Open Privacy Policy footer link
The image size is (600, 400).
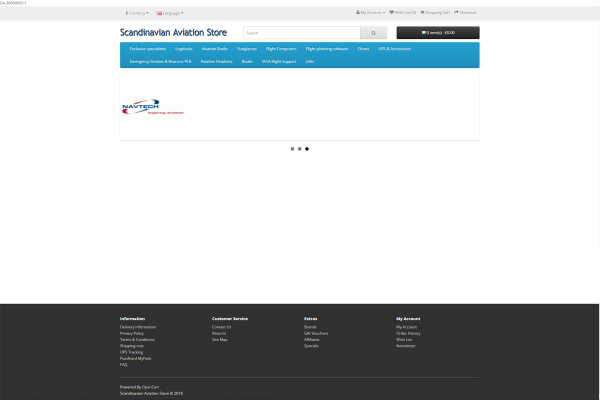point(132,333)
